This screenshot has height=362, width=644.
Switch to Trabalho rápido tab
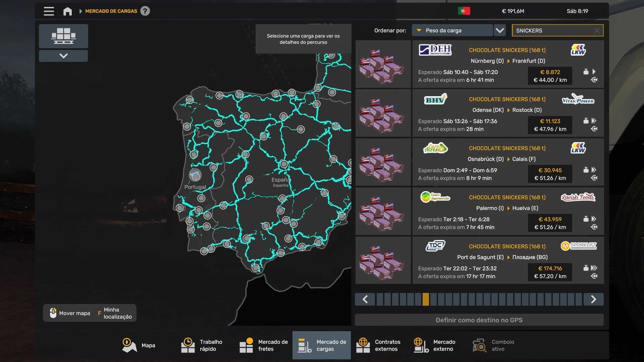pyautogui.click(x=202, y=345)
